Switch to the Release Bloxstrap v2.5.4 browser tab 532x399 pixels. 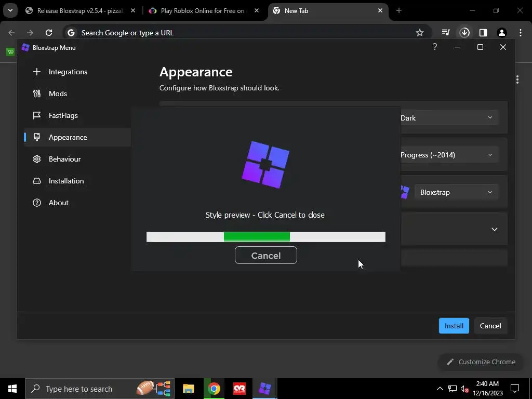point(79,11)
